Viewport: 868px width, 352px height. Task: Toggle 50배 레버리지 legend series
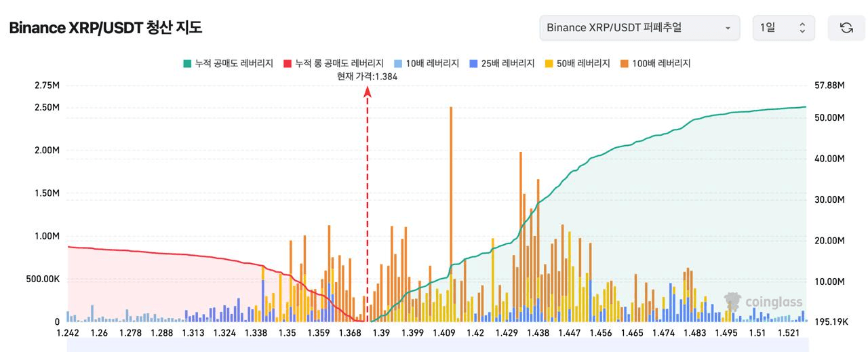point(577,63)
